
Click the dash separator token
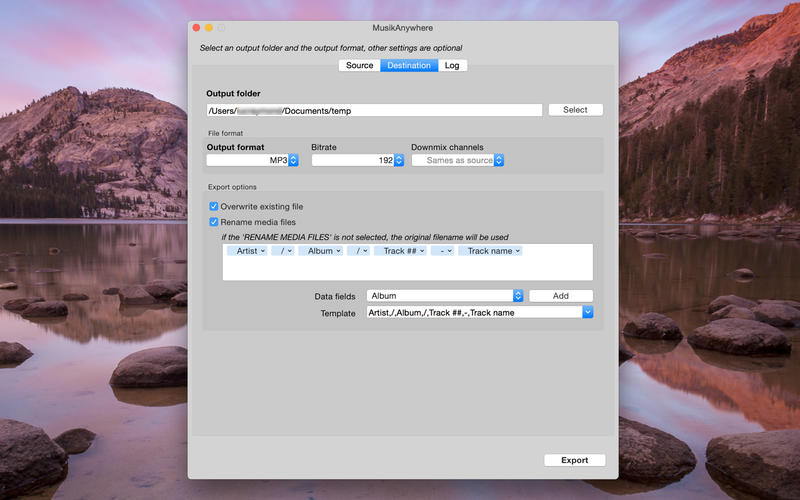point(442,251)
